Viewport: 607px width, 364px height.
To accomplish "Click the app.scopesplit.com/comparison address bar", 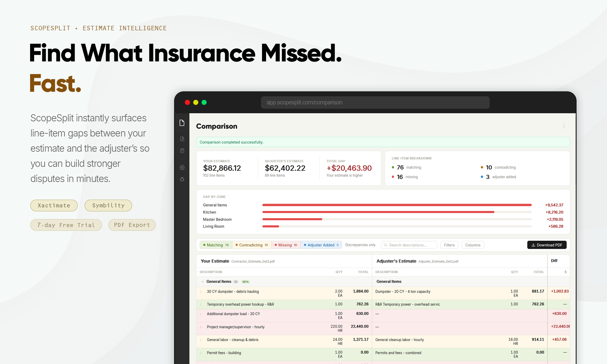I will tap(375, 102).
